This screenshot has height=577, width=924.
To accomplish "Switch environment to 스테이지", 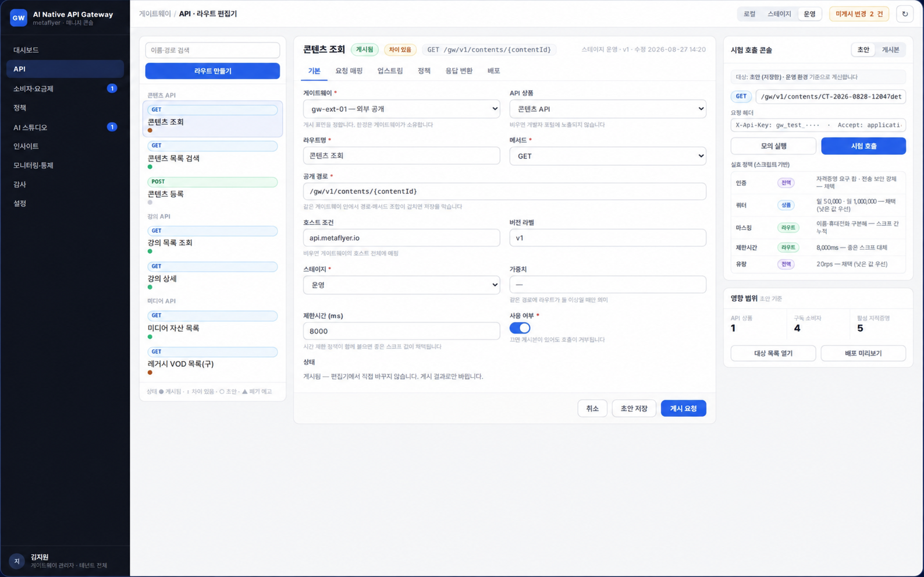I will click(x=779, y=14).
